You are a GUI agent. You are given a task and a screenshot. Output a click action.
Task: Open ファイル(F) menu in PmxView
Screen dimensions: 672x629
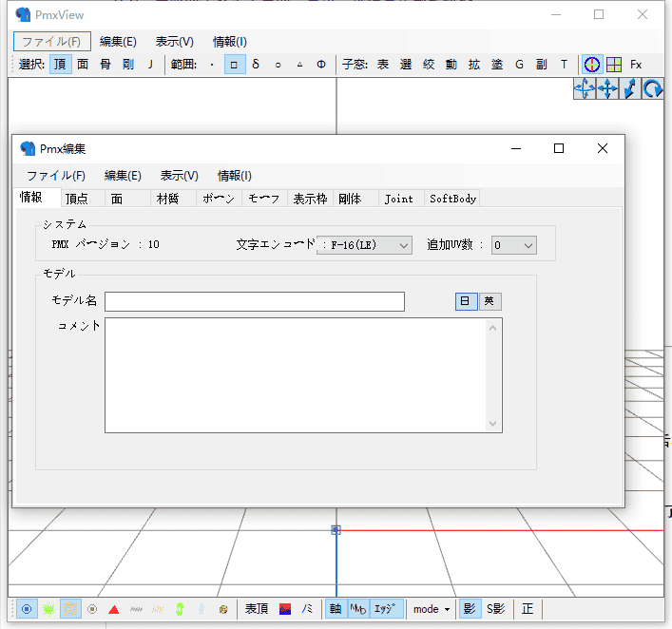pyautogui.click(x=52, y=42)
